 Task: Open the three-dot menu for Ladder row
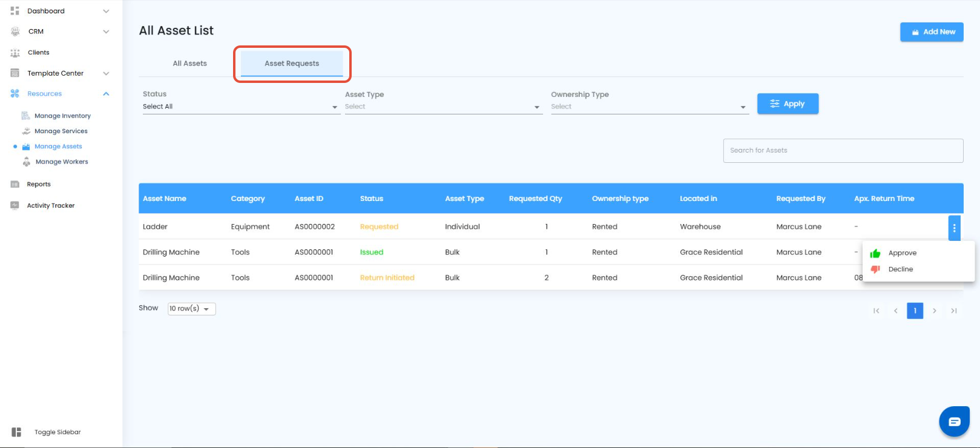tap(954, 228)
